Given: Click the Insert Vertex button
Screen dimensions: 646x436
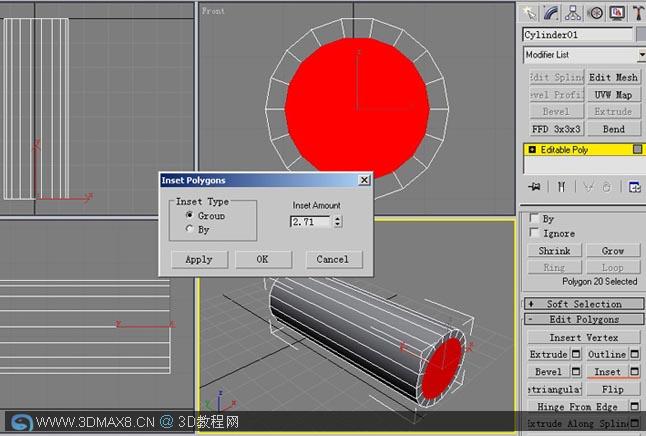Looking at the screenshot, I should tap(584, 338).
